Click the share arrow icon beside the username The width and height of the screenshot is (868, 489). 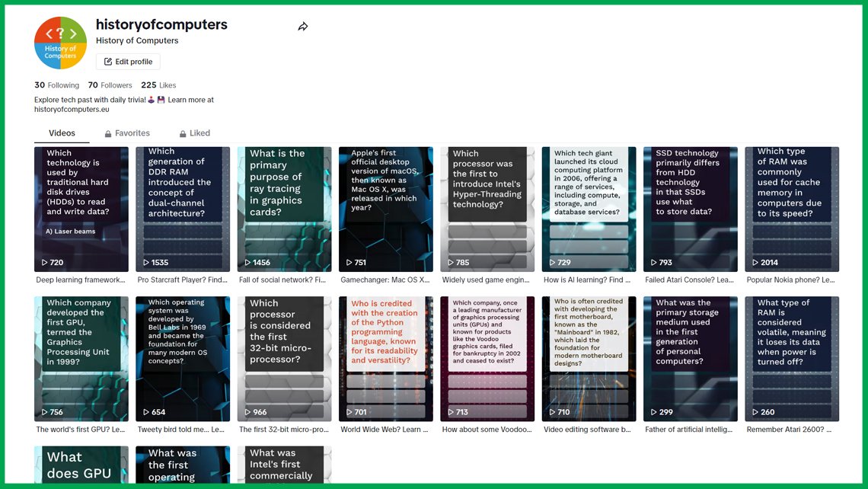[303, 27]
